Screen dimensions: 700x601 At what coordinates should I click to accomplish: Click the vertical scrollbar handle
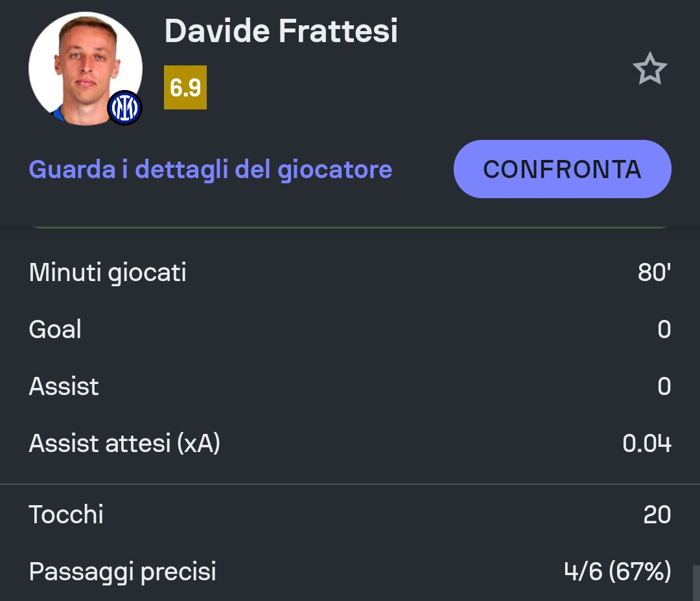(x=695, y=583)
